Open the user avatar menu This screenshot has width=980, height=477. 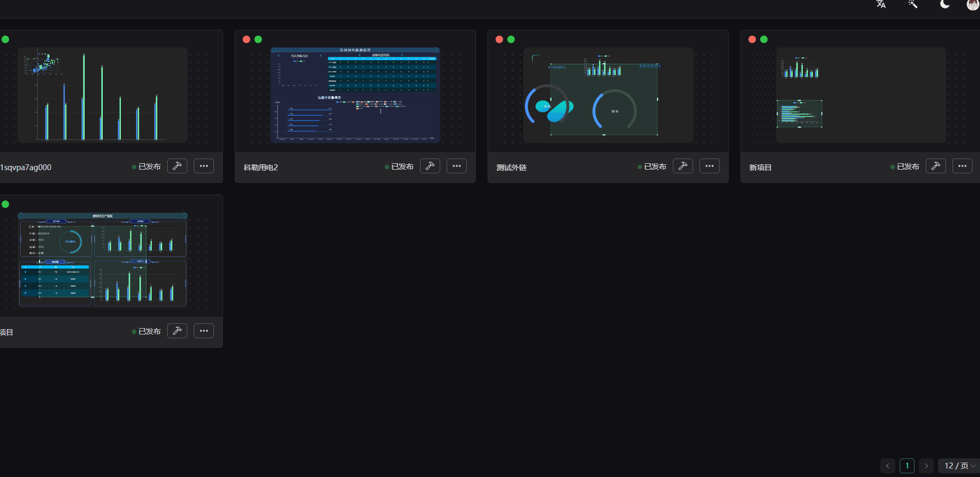click(973, 4)
